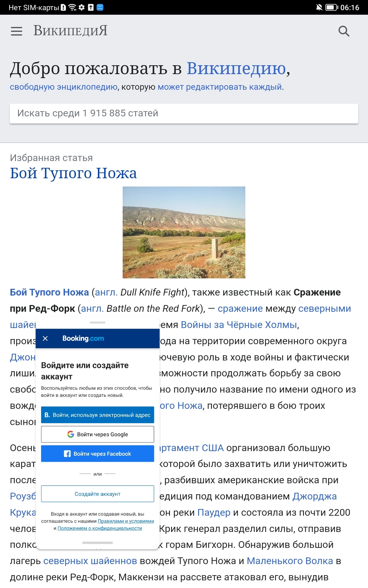The image size is (368, 588).
Task: Follow the Маленького Волка link
Action: pyautogui.click(x=290, y=561)
